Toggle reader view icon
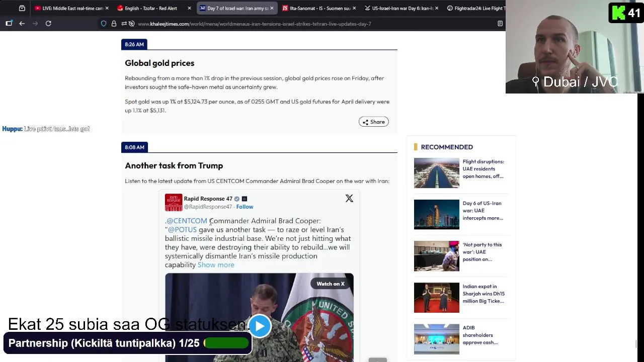This screenshot has width=644, height=362. [500, 24]
